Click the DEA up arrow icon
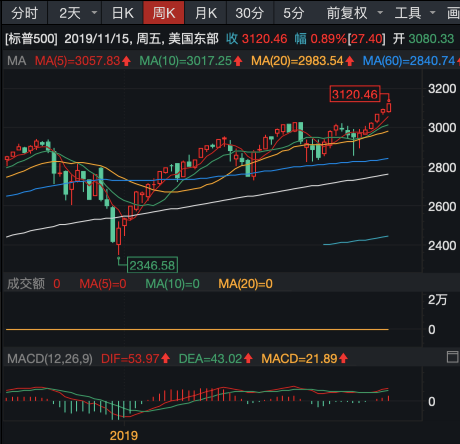460x444 pixels. [x=248, y=359]
